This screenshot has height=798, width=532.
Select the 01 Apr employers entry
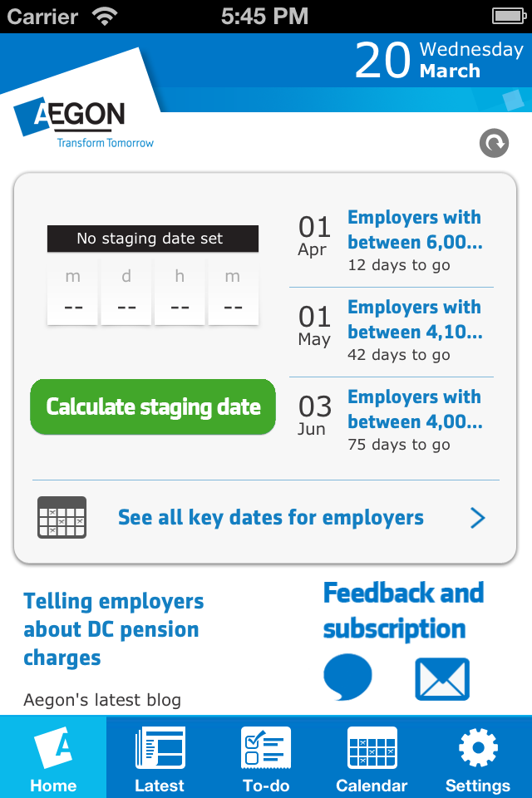391,241
